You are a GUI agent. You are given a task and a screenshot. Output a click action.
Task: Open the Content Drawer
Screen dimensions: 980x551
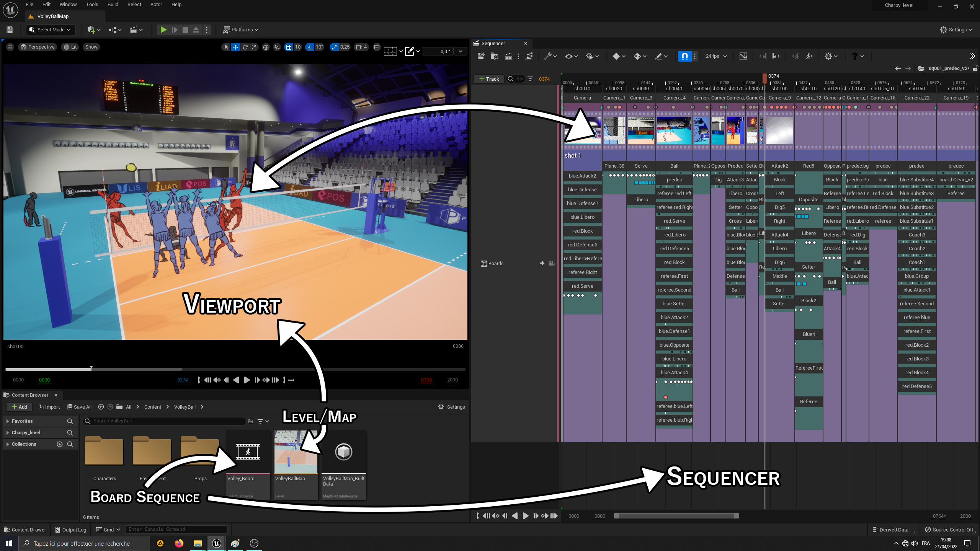tap(25, 530)
